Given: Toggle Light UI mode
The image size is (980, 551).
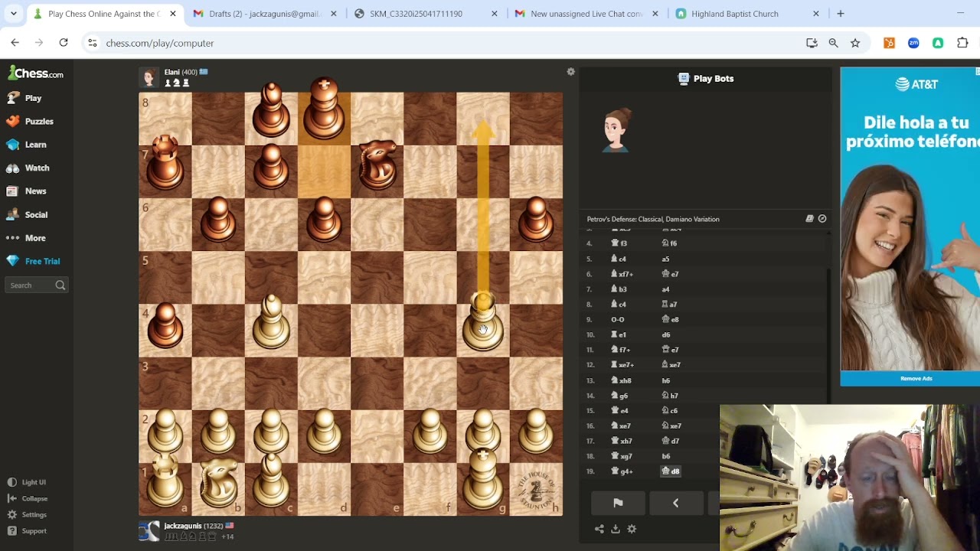Looking at the screenshot, I should click(x=27, y=482).
